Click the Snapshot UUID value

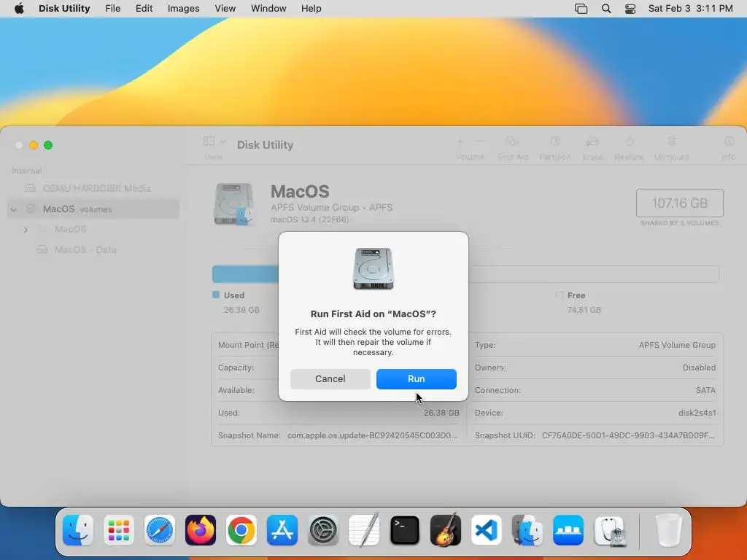coord(628,435)
